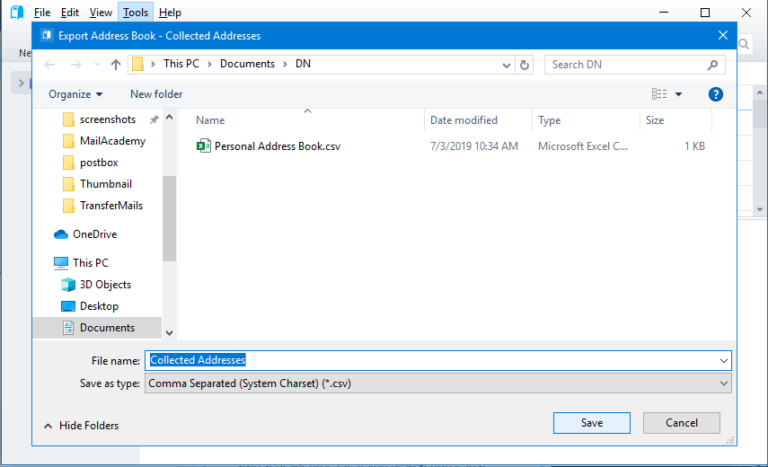
Task: Select the OneDrive cloud icon
Action: (62, 234)
